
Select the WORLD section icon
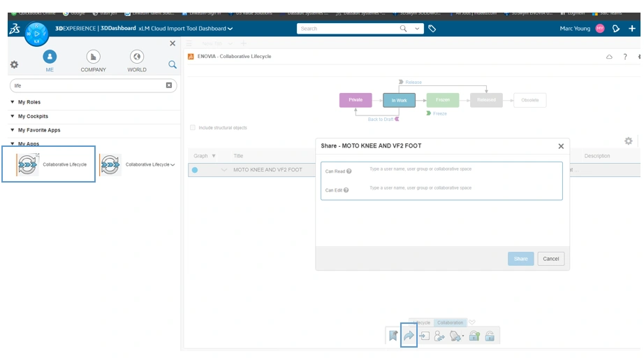click(x=137, y=57)
